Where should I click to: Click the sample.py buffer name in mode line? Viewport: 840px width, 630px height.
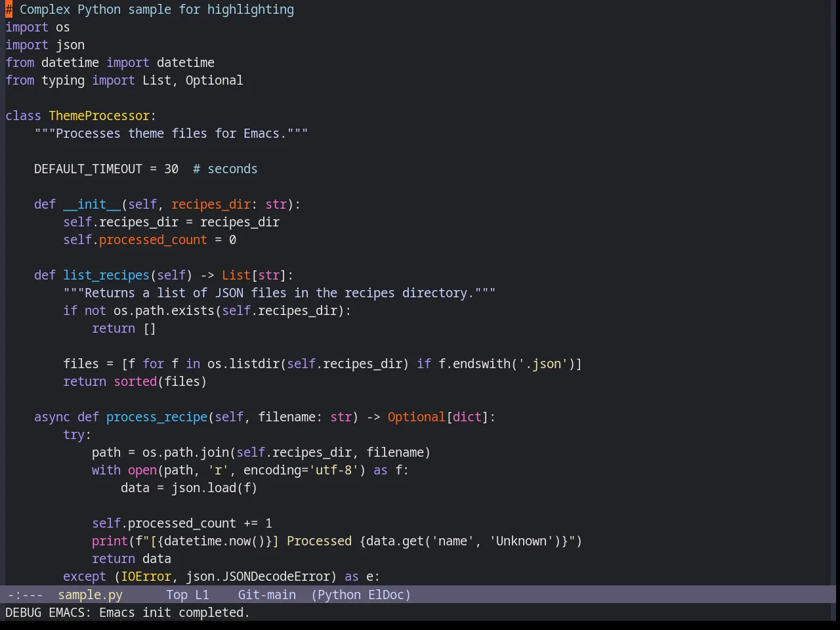(90, 595)
